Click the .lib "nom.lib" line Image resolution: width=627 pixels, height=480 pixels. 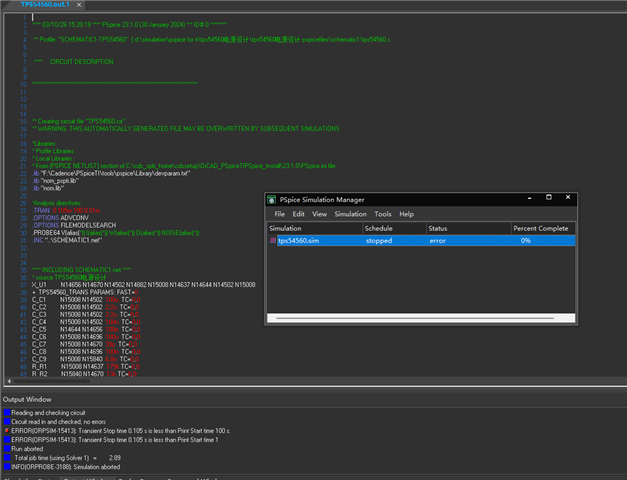(x=48, y=188)
